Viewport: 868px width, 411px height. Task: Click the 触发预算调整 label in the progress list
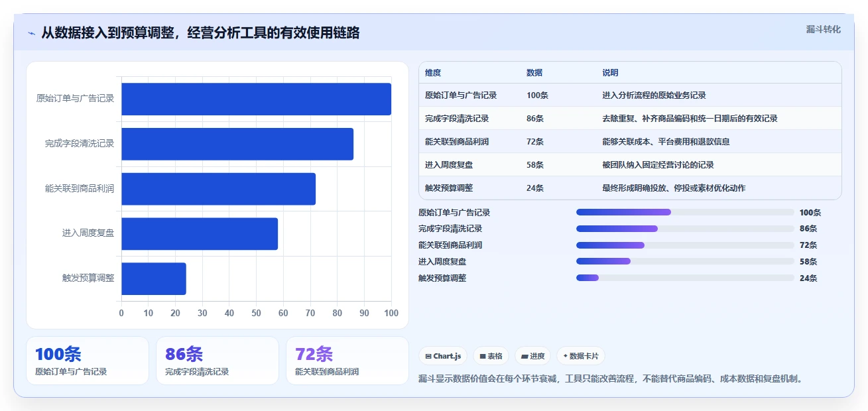point(442,278)
